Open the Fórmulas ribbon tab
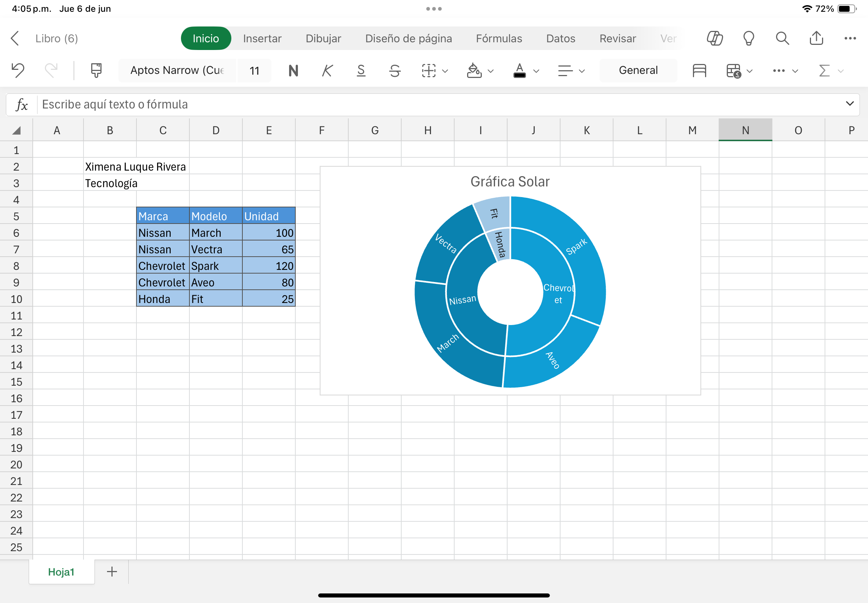Viewport: 868px width, 603px height. click(499, 38)
